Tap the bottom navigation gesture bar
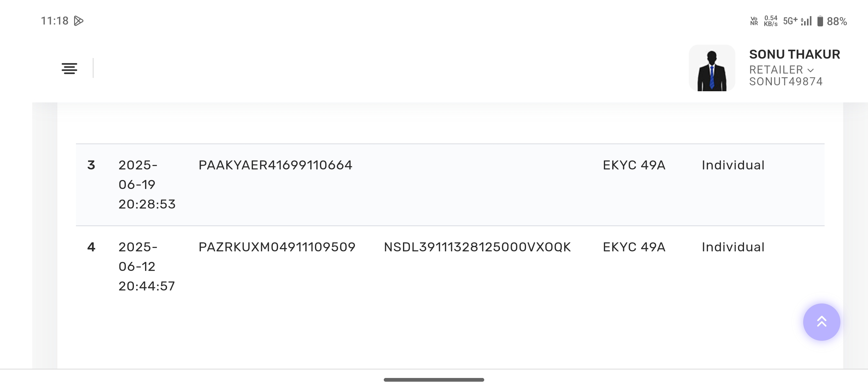Viewport: 868px width, 391px height. (x=434, y=380)
